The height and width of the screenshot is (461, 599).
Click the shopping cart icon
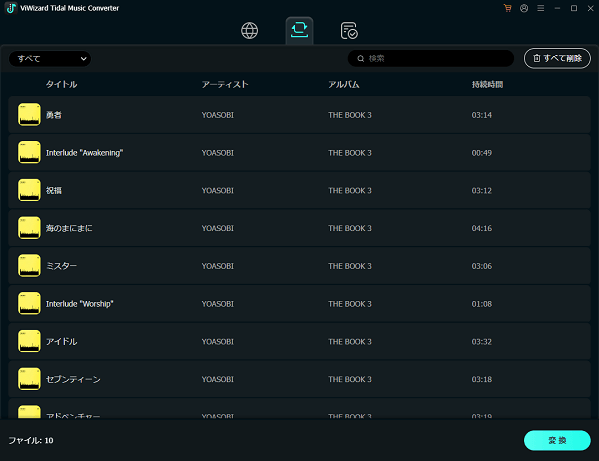(x=507, y=8)
